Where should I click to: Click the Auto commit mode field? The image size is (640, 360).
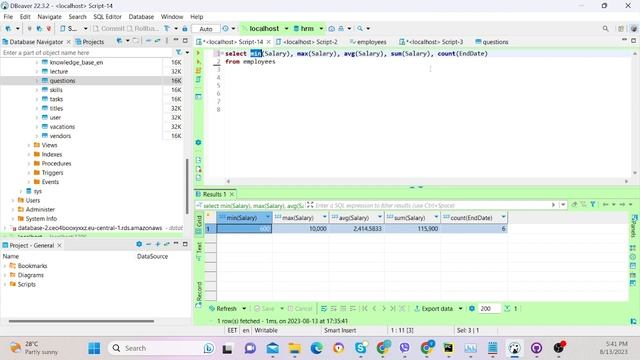pos(206,29)
